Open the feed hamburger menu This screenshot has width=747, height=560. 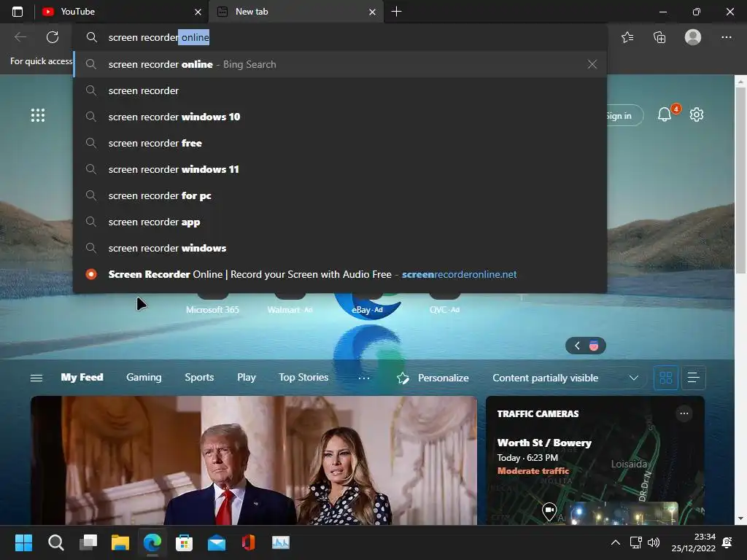pos(36,378)
